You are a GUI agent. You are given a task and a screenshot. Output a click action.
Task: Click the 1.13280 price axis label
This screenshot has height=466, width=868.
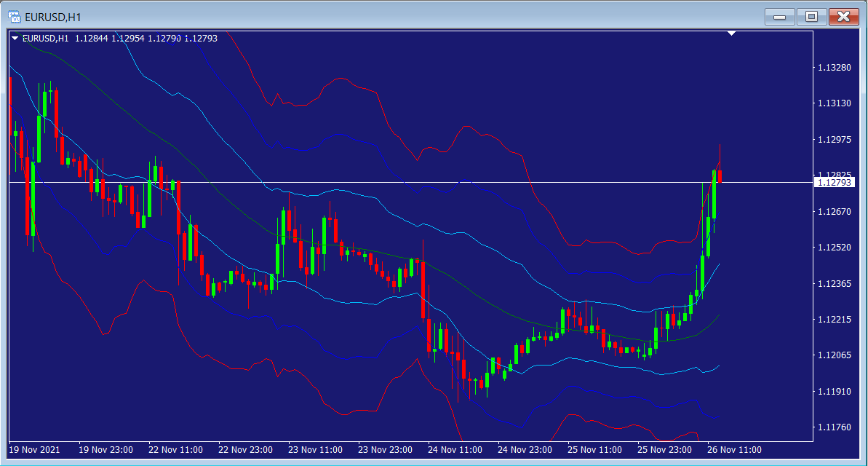tap(834, 68)
